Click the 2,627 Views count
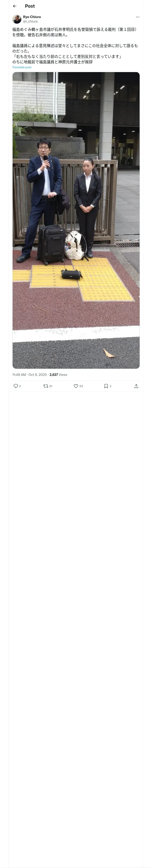This screenshot has height=868, width=152. click(58, 375)
